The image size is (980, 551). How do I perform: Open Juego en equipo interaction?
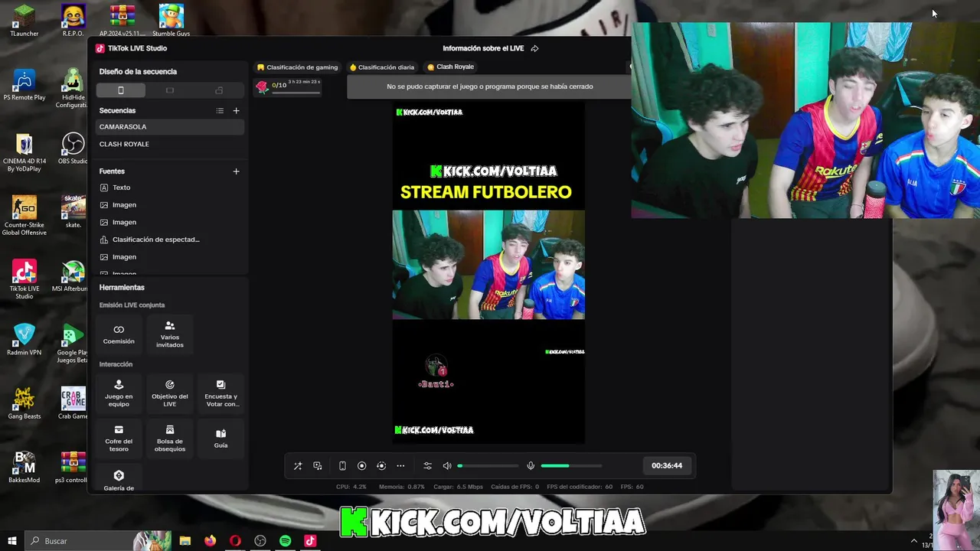[x=119, y=393]
